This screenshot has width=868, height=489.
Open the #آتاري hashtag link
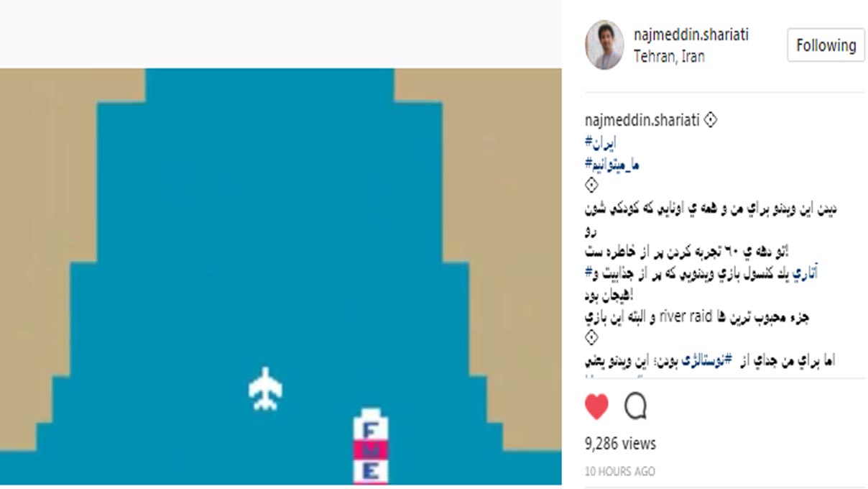pyautogui.click(x=810, y=273)
